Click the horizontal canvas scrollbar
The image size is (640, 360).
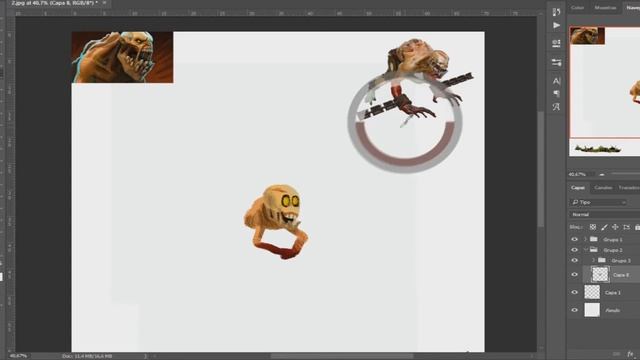tap(341, 356)
